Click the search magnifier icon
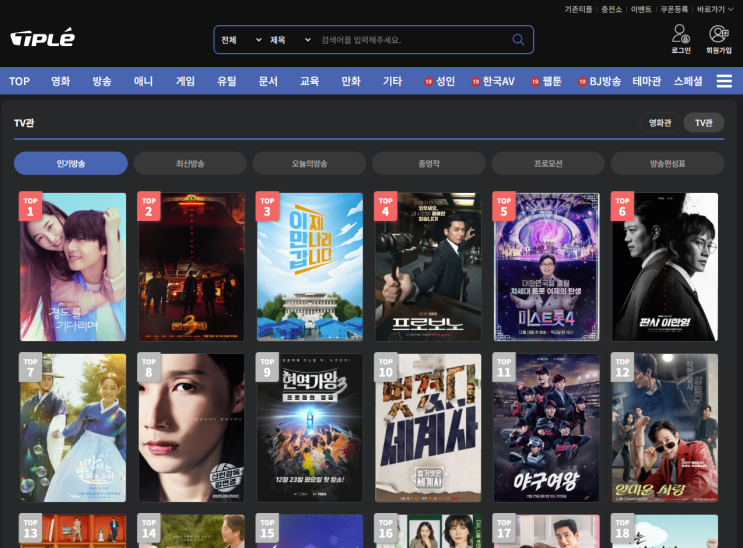 coord(518,40)
